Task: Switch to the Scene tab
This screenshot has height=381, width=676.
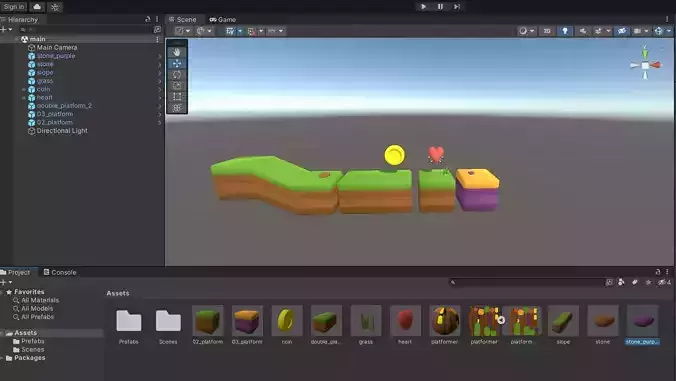Action: pos(183,19)
